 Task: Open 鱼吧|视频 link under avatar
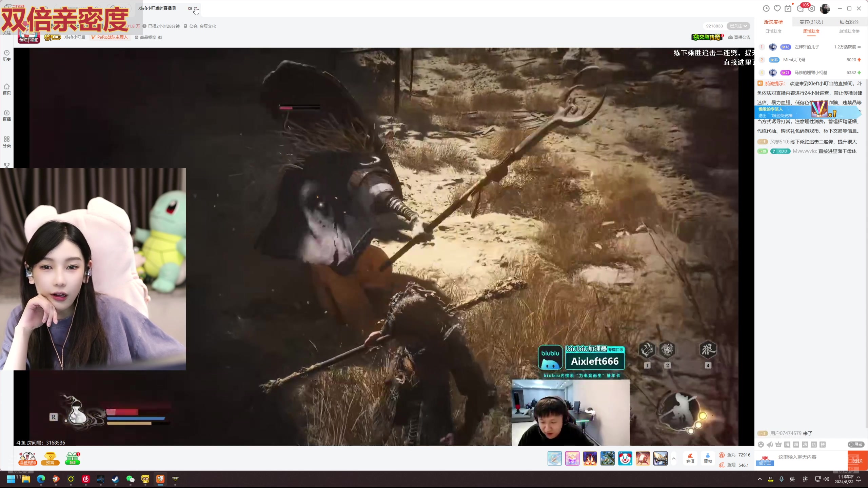click(29, 40)
